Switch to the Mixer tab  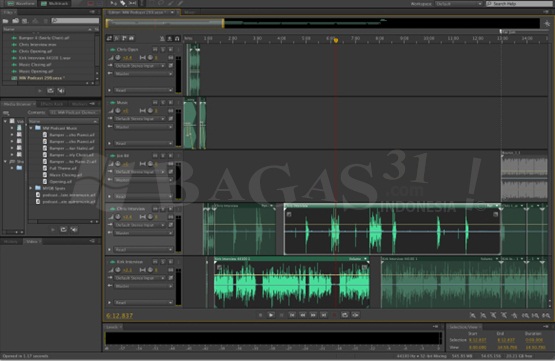point(190,12)
